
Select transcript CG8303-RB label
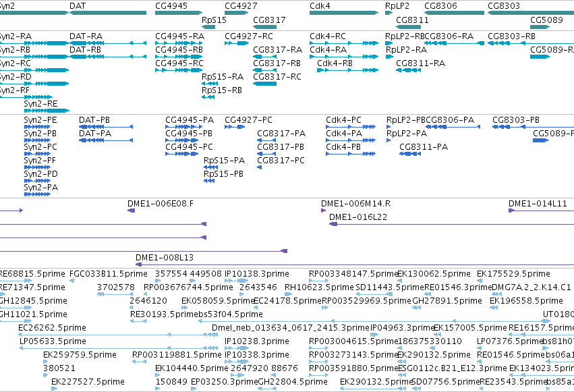[x=511, y=36]
